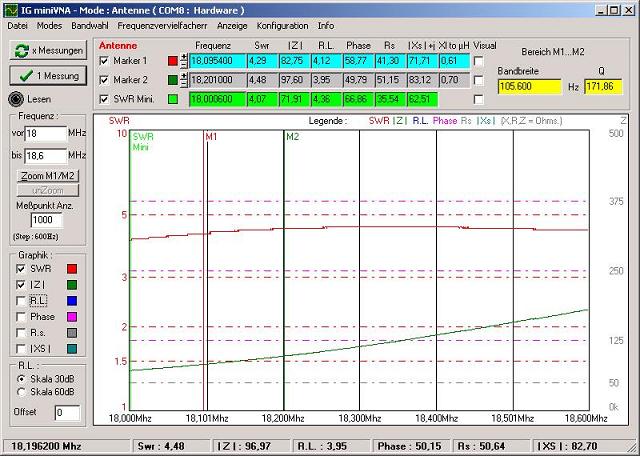Click the blue R.L. graph color box
This screenshot has width=640, height=456.
point(70,300)
